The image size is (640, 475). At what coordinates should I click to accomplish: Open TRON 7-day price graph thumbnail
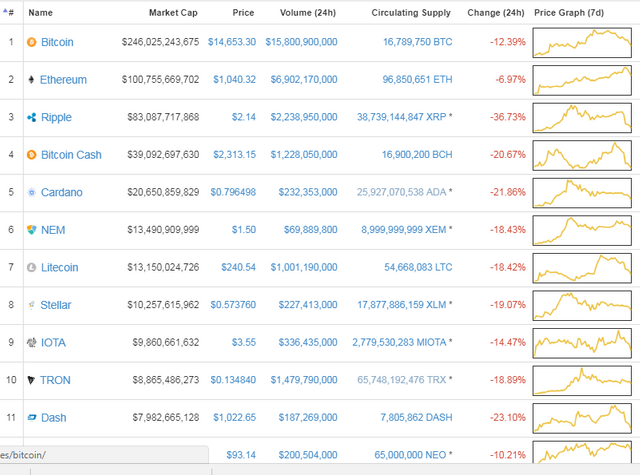582,380
